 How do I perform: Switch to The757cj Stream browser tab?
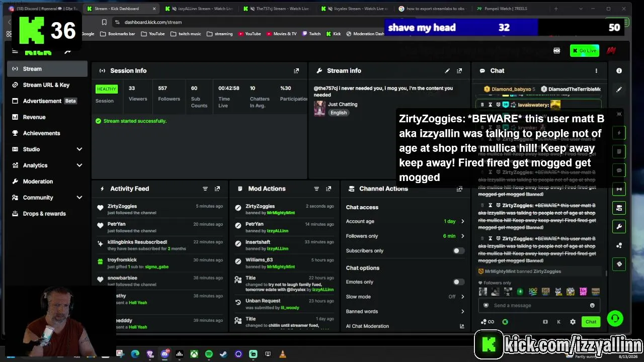point(277,9)
